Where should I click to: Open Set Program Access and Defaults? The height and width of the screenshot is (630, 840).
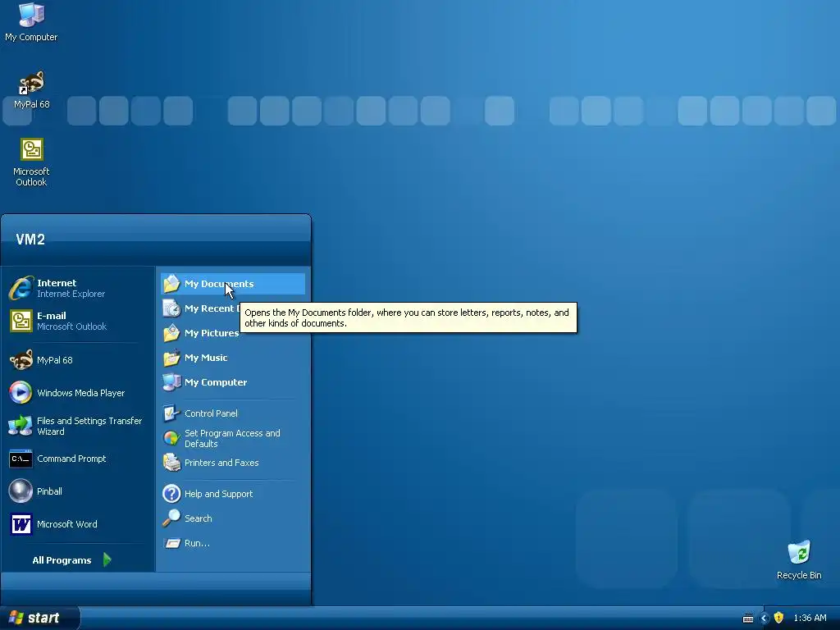pos(233,438)
